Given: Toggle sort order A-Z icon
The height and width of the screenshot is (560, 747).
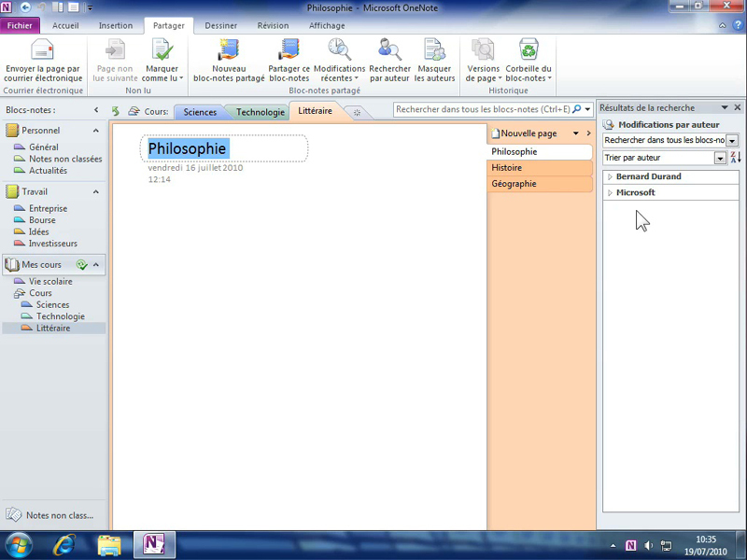Looking at the screenshot, I should click(736, 157).
